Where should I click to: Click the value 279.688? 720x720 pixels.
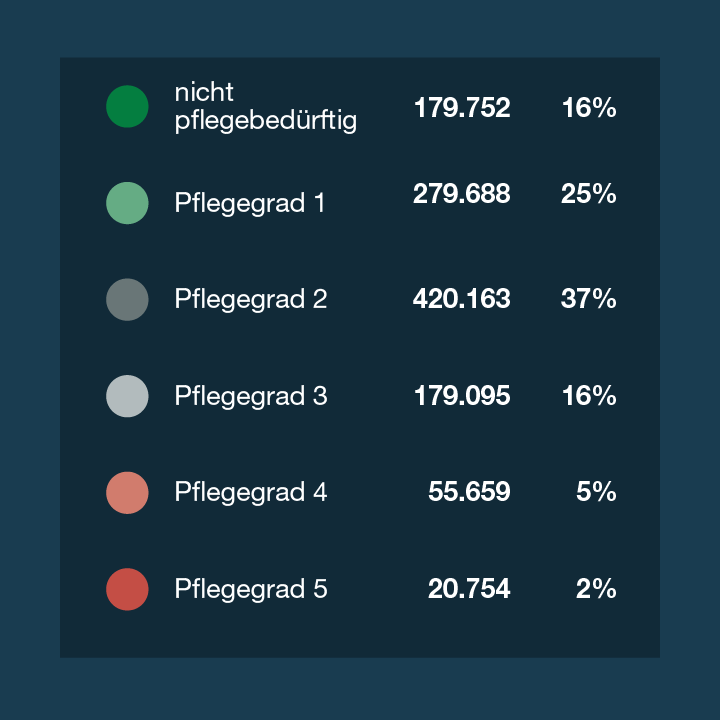point(461,193)
